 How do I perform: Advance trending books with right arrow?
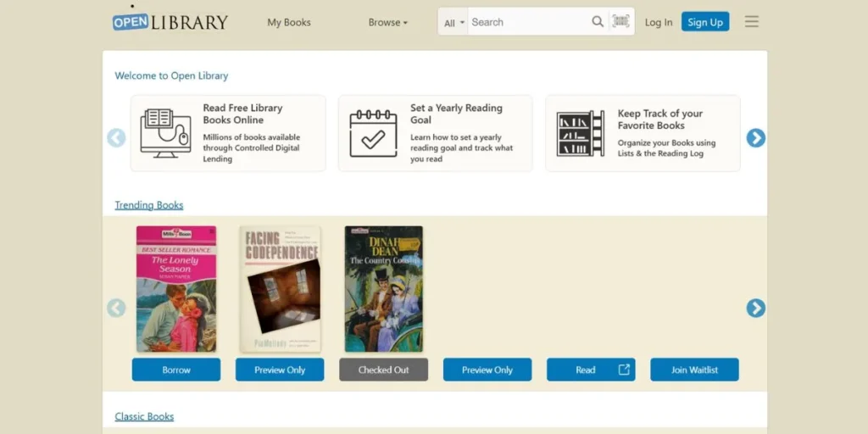coord(755,309)
